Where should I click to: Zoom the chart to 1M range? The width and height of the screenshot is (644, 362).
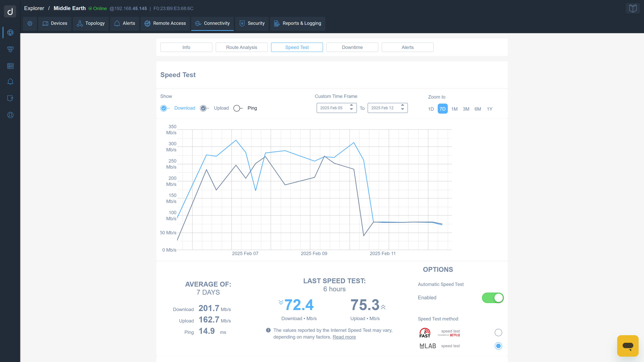coord(454,109)
